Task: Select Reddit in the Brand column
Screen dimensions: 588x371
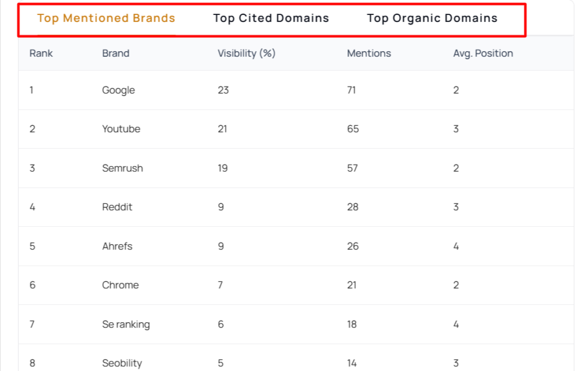Action: (117, 207)
